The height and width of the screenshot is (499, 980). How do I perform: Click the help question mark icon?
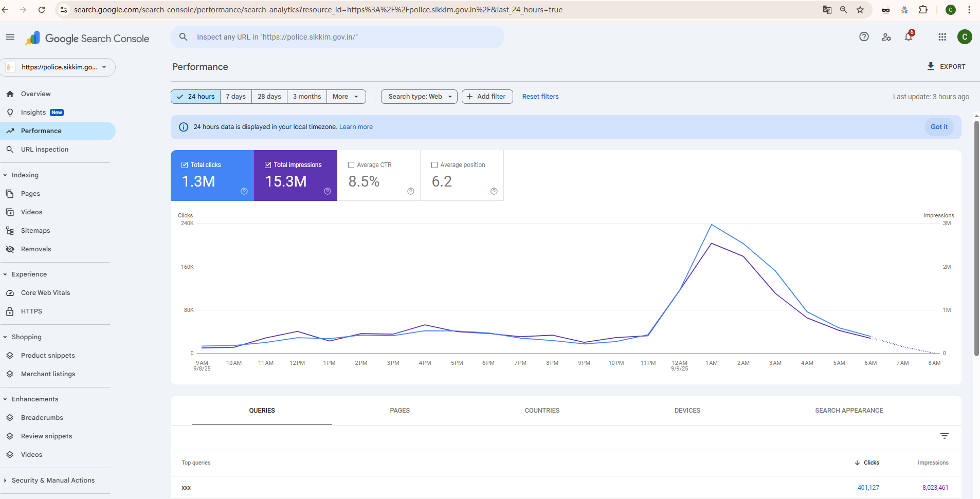(x=864, y=36)
